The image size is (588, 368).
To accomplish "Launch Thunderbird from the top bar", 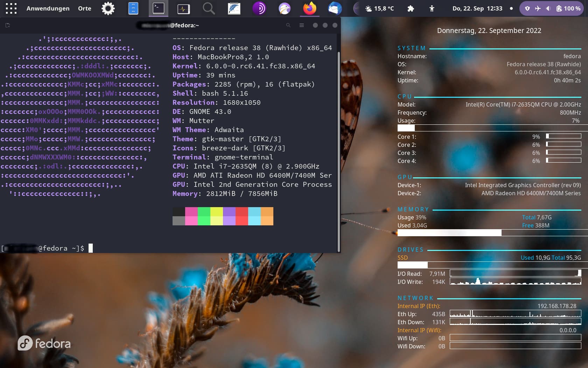I will click(x=335, y=8).
